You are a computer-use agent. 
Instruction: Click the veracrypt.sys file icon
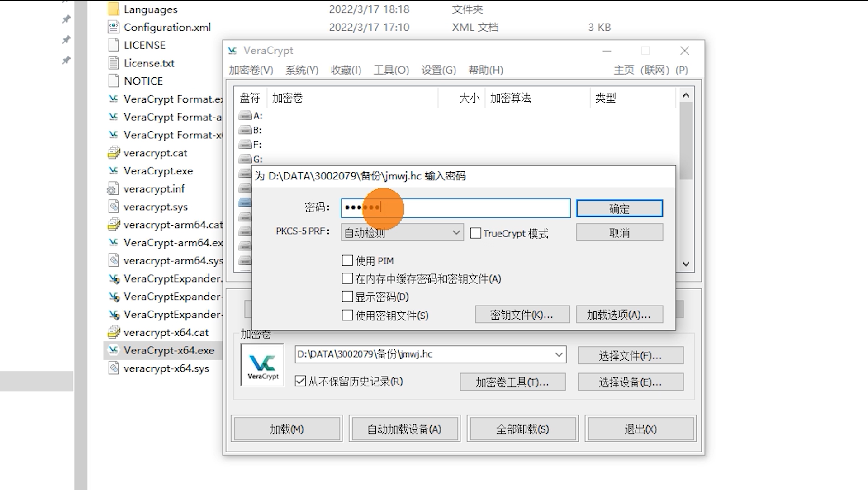tap(114, 207)
